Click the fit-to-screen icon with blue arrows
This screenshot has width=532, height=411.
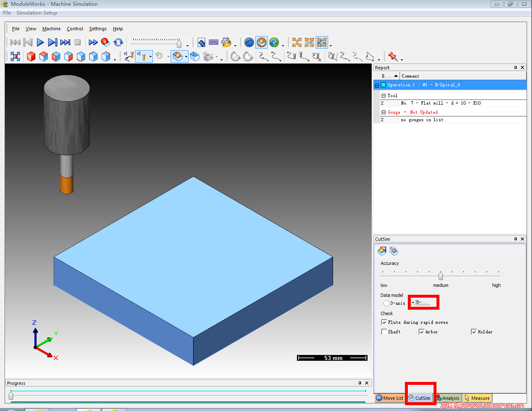pos(15,56)
